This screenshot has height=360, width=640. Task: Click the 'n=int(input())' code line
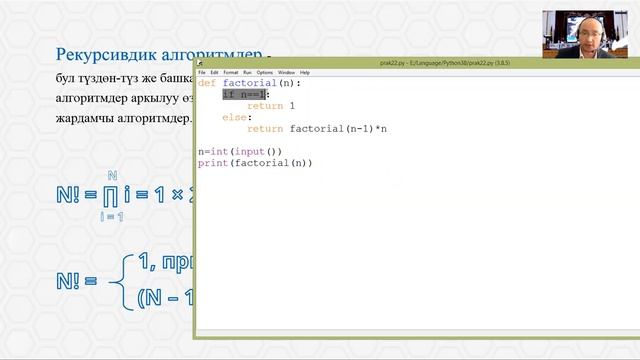pos(240,152)
